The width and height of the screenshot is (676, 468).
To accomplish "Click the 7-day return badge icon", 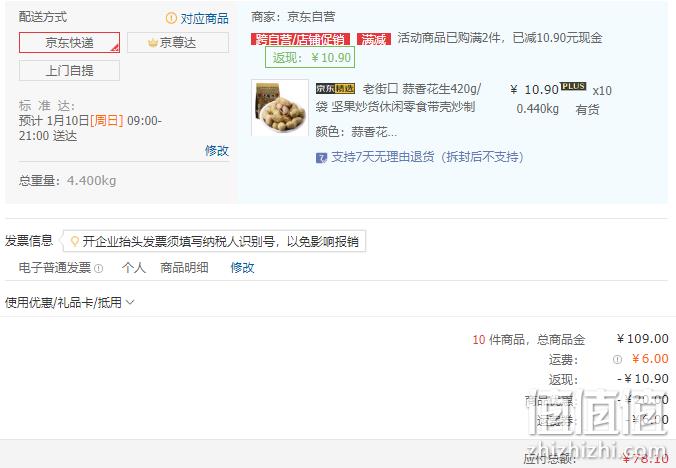I will coord(321,158).
